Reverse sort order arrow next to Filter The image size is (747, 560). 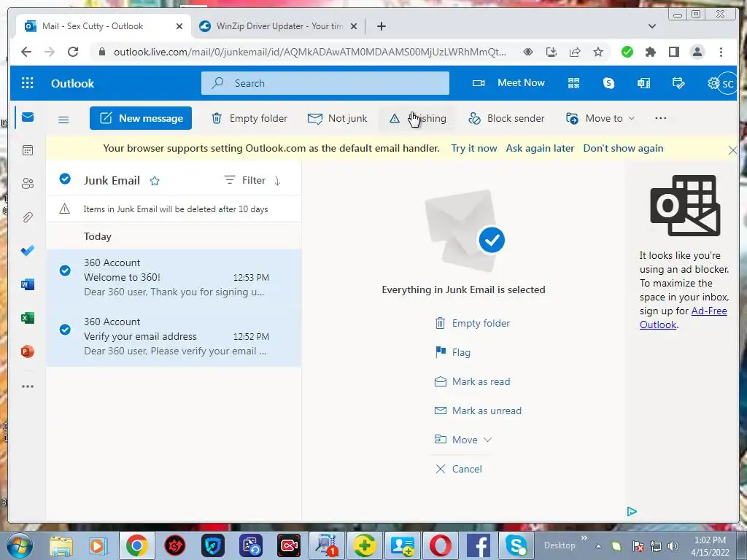pyautogui.click(x=277, y=181)
